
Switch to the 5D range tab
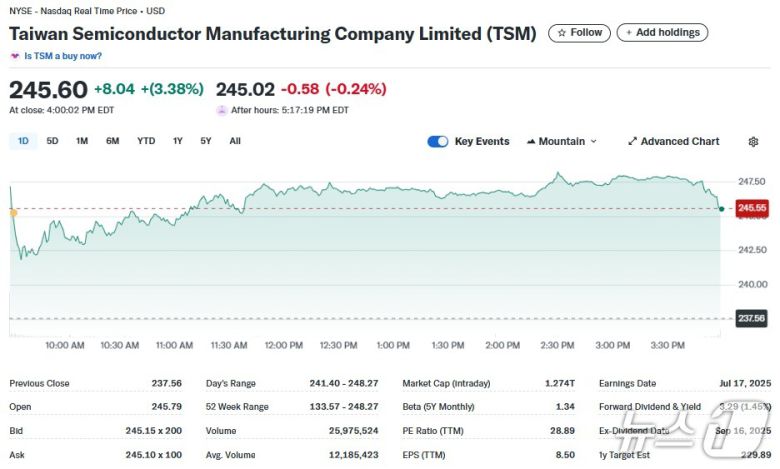(x=52, y=141)
